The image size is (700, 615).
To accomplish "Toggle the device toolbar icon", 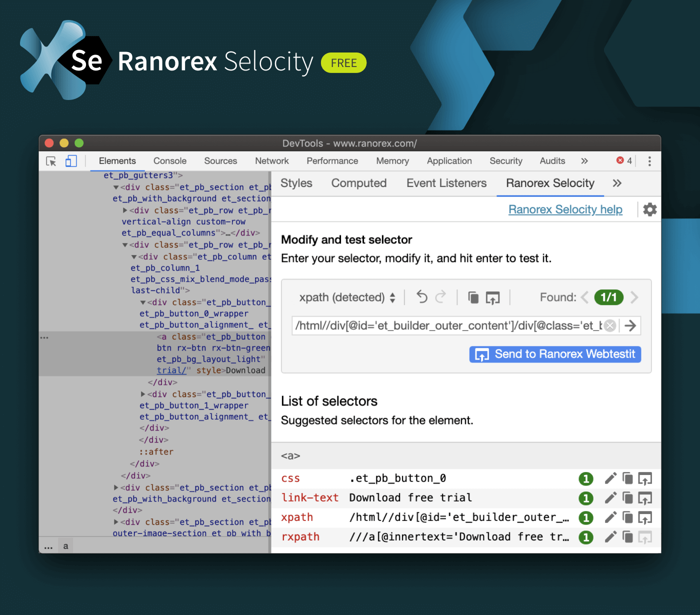I will coord(71,161).
